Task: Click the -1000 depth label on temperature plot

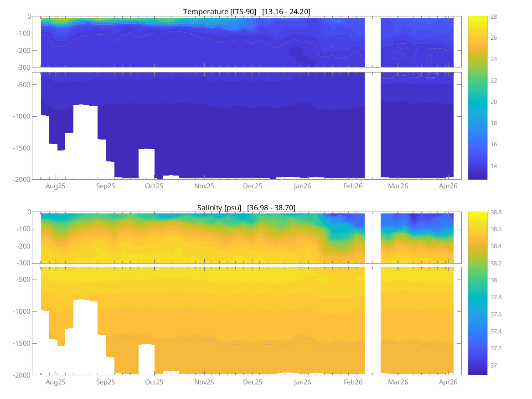Action: coord(22,116)
